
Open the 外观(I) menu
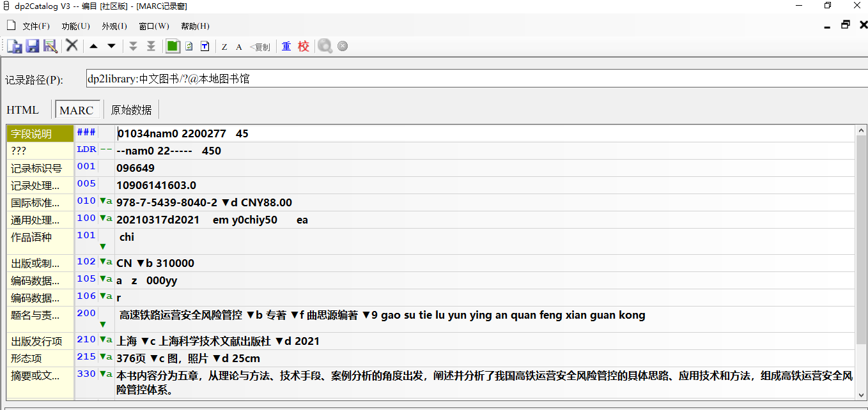coord(114,26)
